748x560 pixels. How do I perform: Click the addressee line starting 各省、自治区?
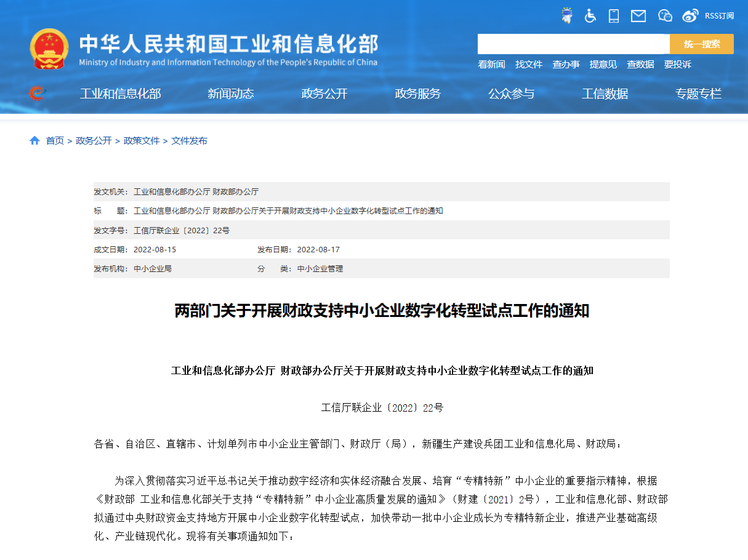(358, 443)
